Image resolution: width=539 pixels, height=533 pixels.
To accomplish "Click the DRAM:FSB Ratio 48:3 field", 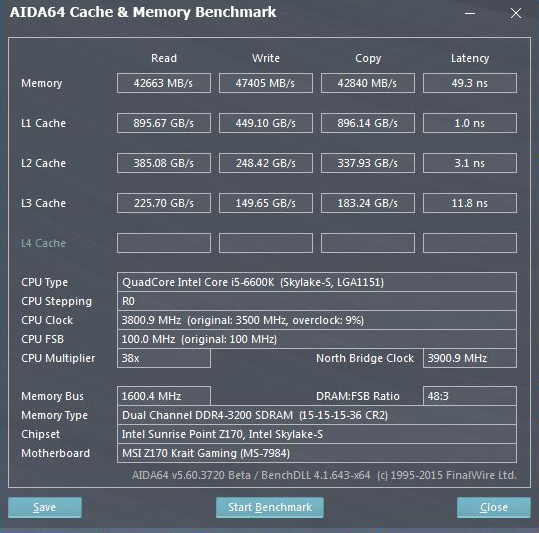I will 470,396.
